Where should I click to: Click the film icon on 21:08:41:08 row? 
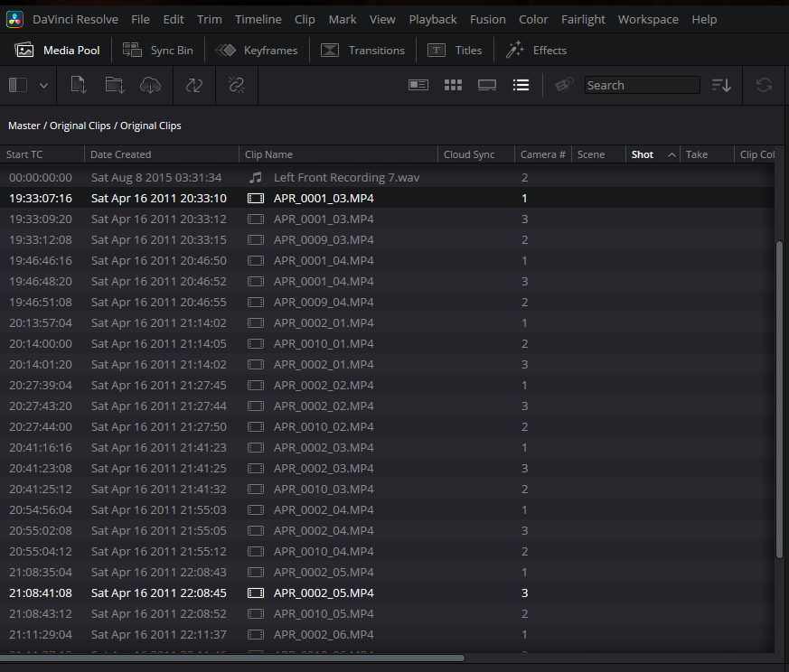click(x=256, y=593)
